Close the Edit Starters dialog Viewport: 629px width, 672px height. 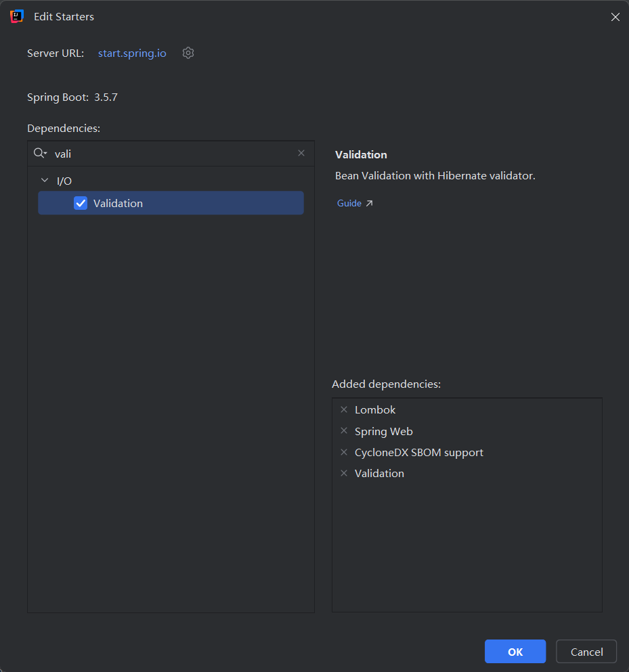point(615,17)
